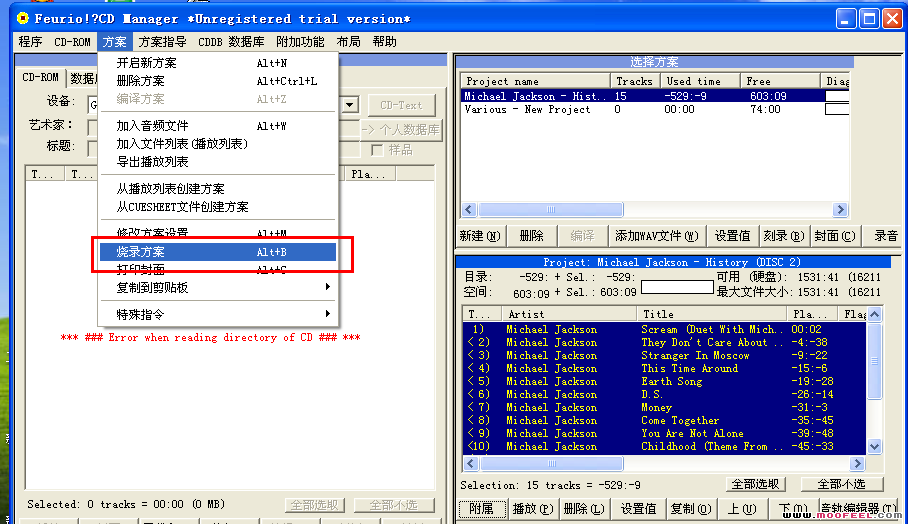
Task: Click the CD-Text button
Action: [x=401, y=105]
